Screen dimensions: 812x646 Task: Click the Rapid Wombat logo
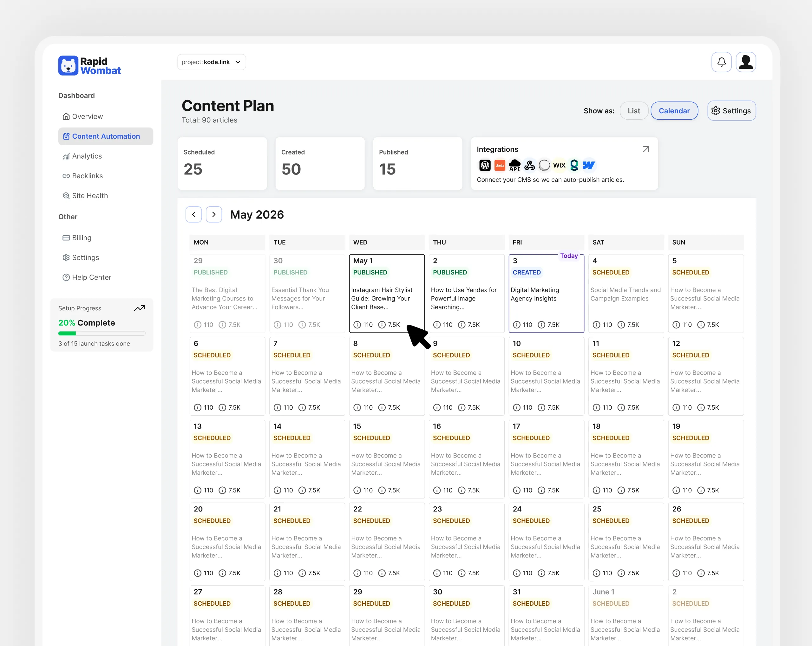coord(89,66)
